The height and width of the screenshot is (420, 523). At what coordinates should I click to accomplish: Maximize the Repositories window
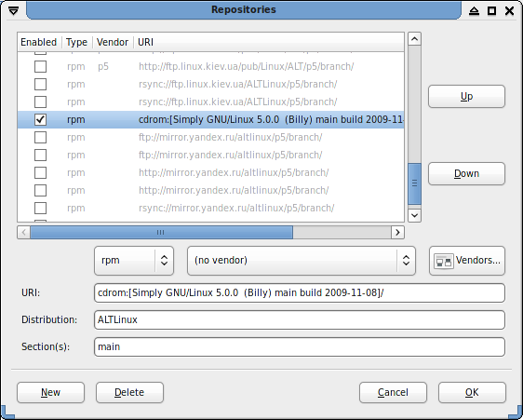[491, 11]
